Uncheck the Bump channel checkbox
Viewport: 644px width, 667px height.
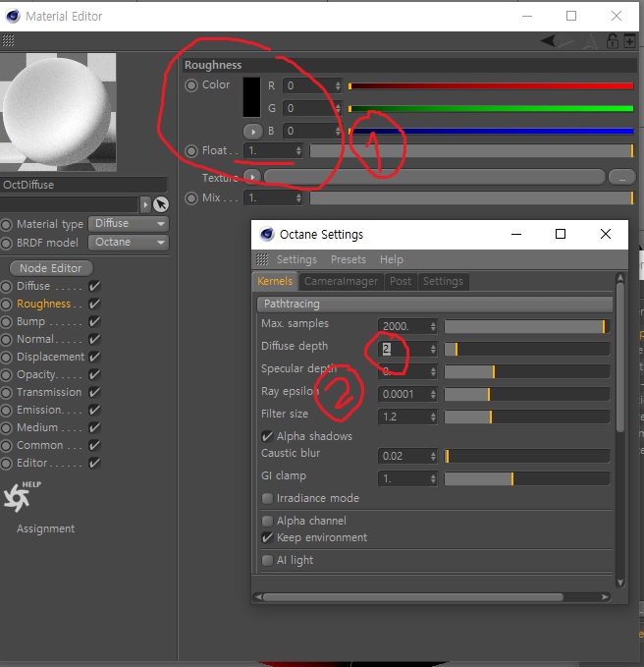[94, 321]
